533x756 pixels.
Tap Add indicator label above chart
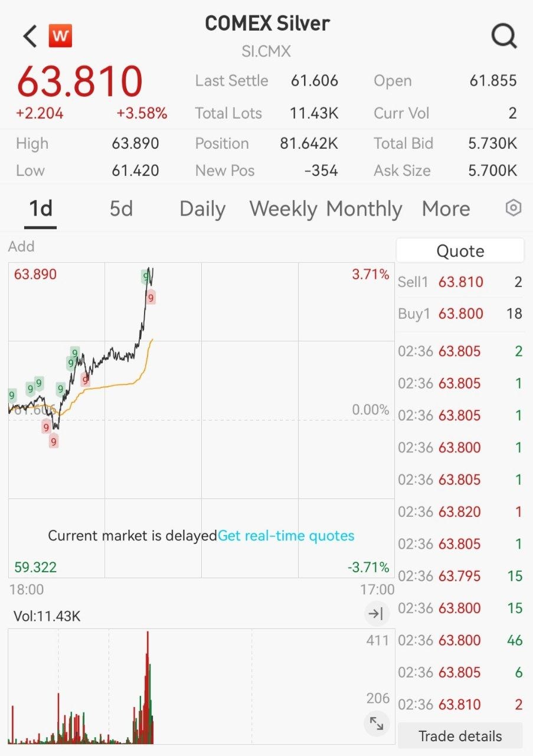tap(21, 246)
